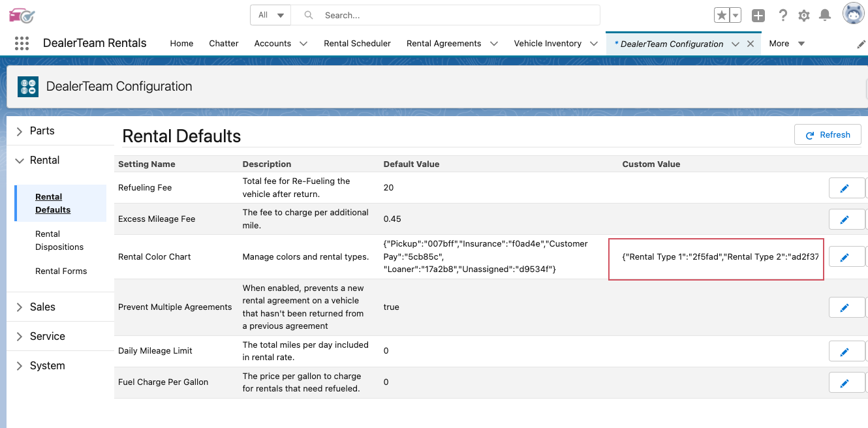Image resolution: width=868 pixels, height=428 pixels.
Task: Click the global Search field
Action: click(x=445, y=15)
